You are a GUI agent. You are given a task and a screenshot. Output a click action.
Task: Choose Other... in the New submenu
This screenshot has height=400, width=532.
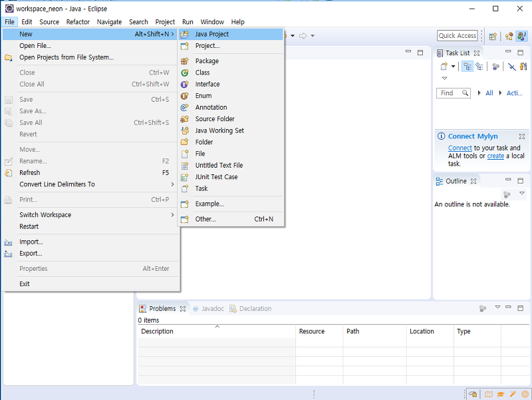point(230,220)
